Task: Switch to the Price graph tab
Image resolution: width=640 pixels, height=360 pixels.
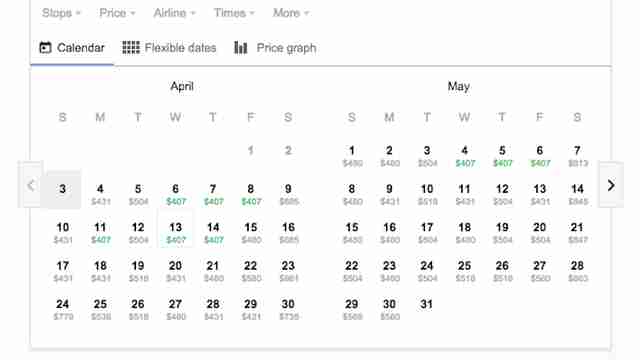Action: [276, 48]
